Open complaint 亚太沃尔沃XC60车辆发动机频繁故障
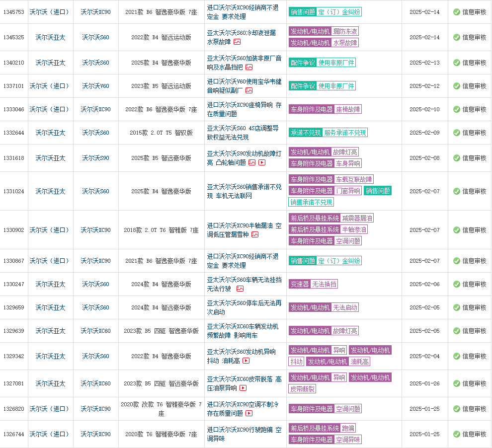The image size is (492, 448). (x=243, y=331)
